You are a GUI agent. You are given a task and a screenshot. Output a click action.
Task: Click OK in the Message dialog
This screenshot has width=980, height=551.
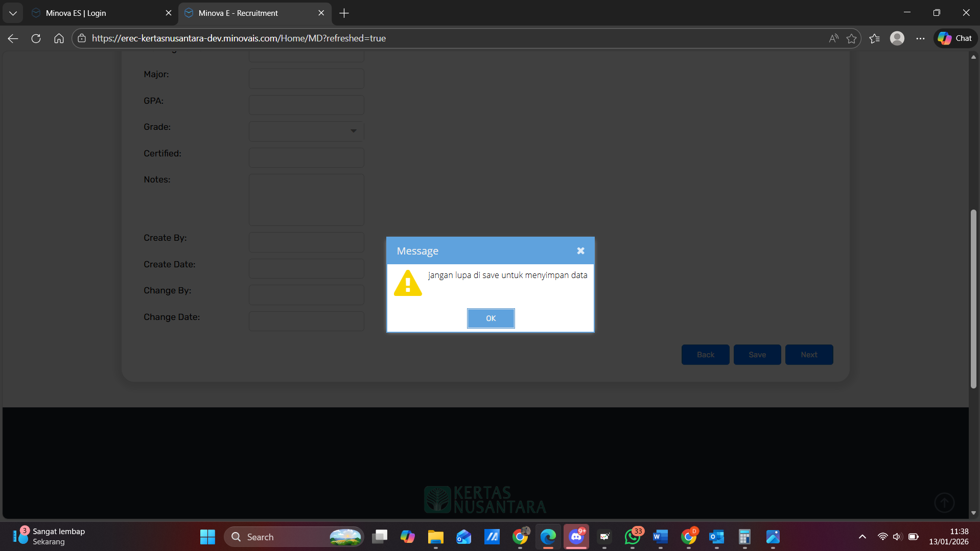pyautogui.click(x=491, y=318)
